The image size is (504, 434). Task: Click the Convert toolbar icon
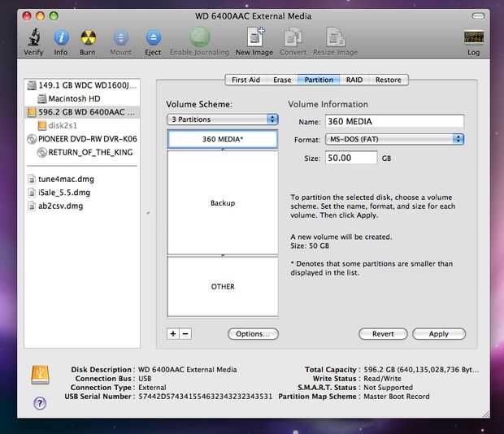pyautogui.click(x=293, y=37)
